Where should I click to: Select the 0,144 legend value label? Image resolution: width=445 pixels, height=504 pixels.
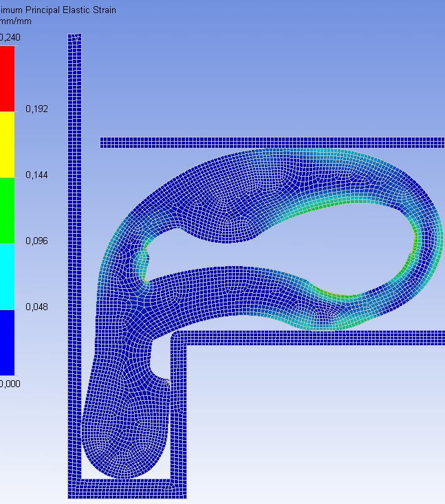click(37, 175)
